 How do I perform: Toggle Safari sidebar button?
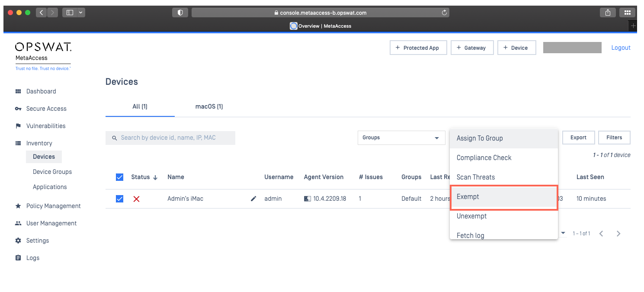(70, 13)
